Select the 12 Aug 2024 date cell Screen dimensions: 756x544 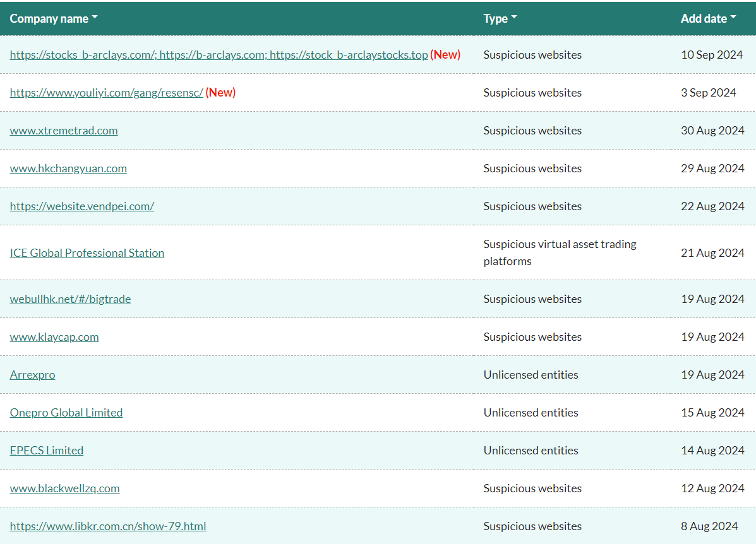[x=712, y=488]
